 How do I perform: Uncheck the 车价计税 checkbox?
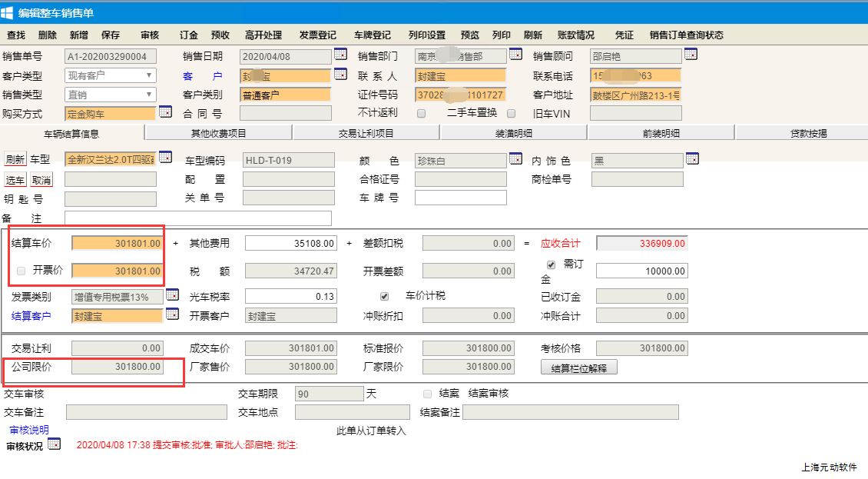pos(384,296)
